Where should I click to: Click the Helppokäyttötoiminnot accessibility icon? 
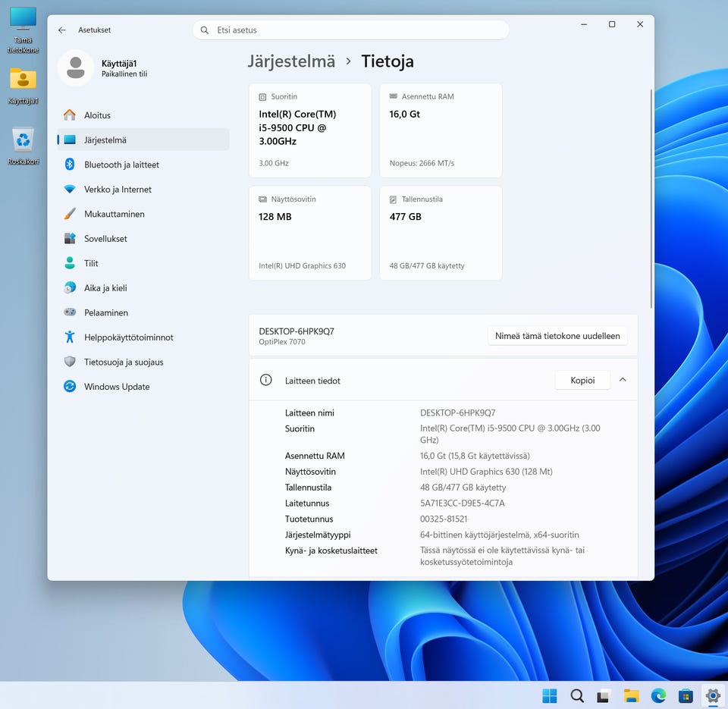(70, 337)
